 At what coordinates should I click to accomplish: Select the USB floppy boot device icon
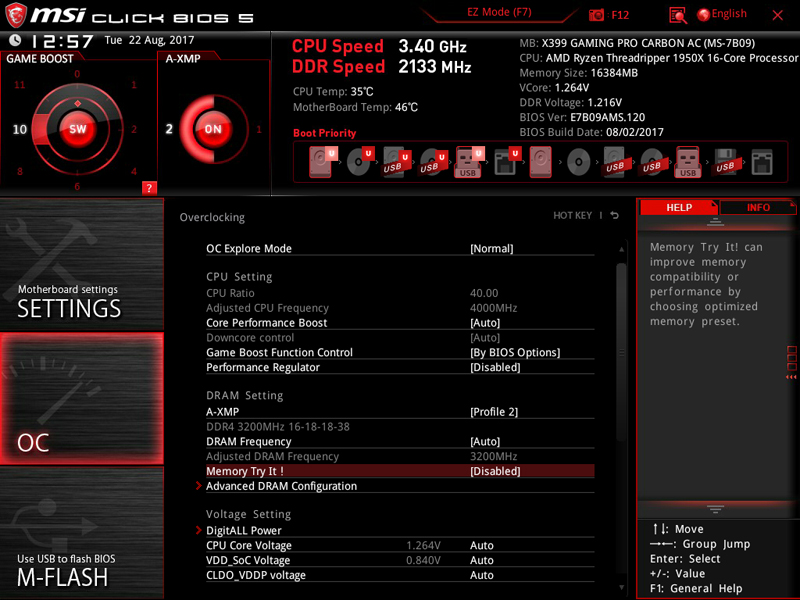point(725,162)
